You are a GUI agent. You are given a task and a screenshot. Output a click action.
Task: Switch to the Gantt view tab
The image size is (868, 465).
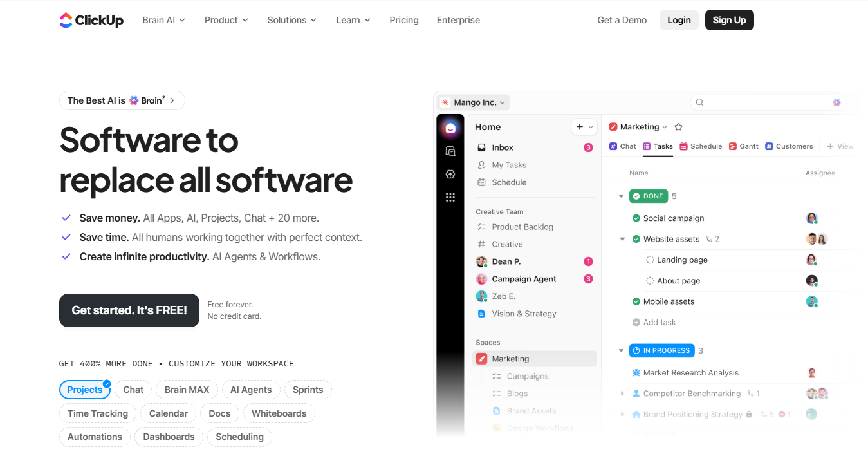[744, 146]
